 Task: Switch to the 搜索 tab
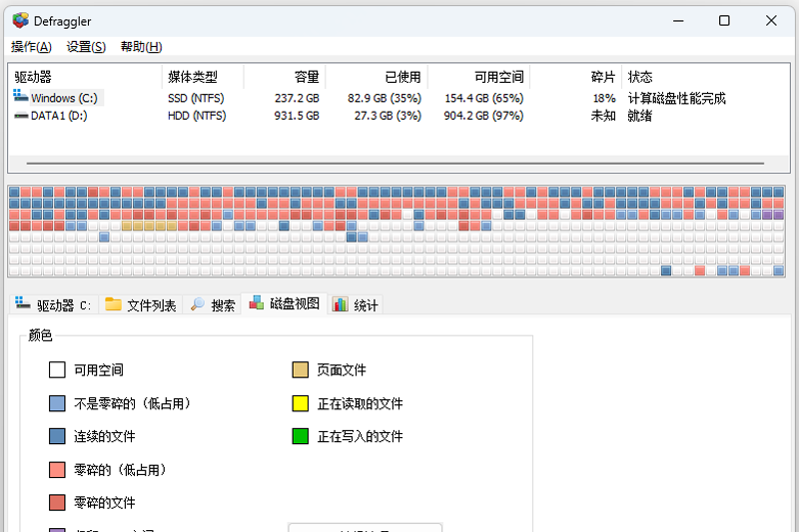213,305
